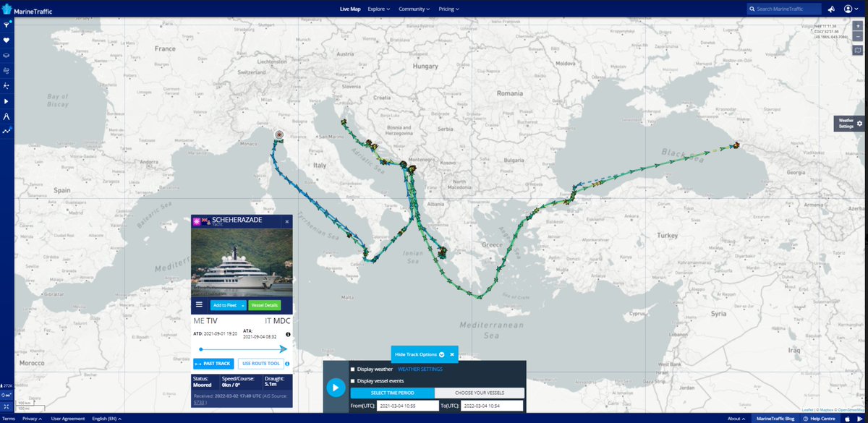
Task: Click the Apple app icon in footer
Action: point(847,419)
